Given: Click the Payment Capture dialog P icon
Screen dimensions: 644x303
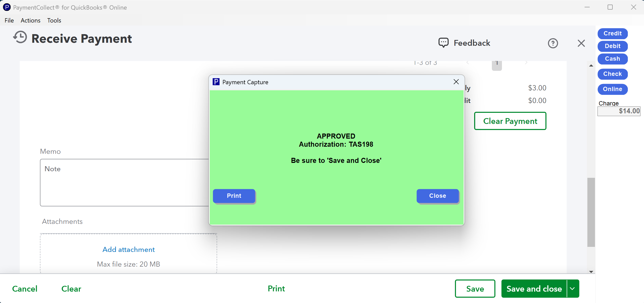Looking at the screenshot, I should coord(216,82).
